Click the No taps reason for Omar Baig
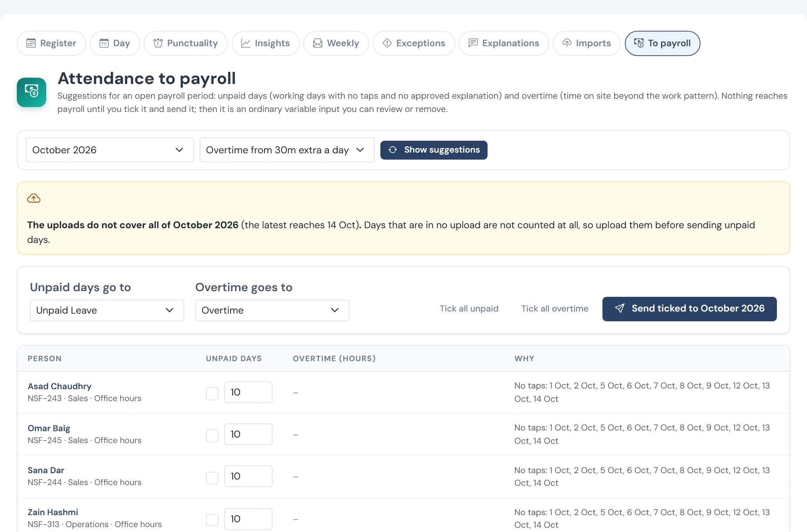This screenshot has width=807, height=532. (642, 434)
